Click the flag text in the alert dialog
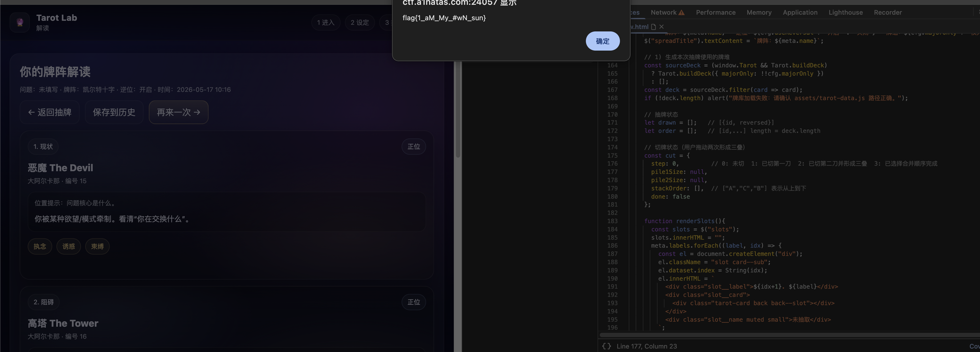 (444, 18)
